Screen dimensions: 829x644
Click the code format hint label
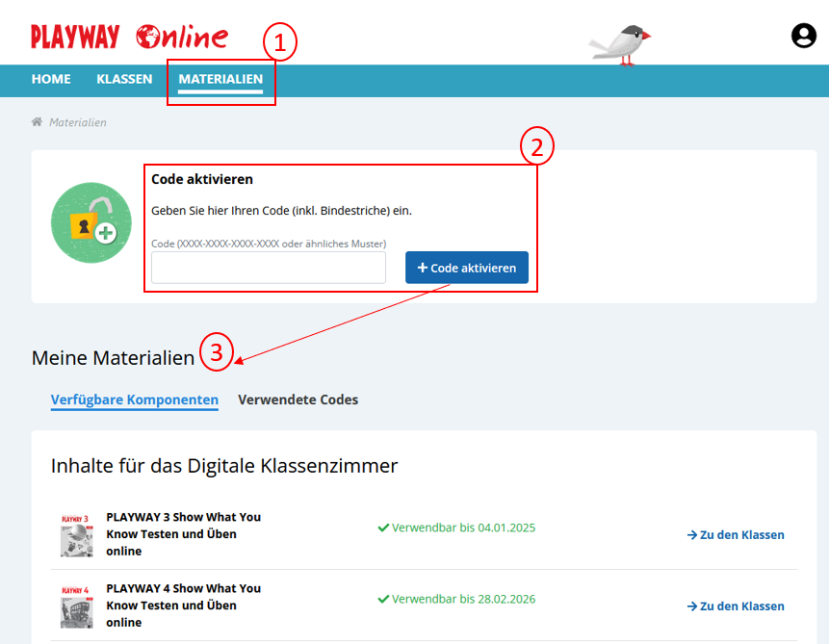click(x=269, y=244)
